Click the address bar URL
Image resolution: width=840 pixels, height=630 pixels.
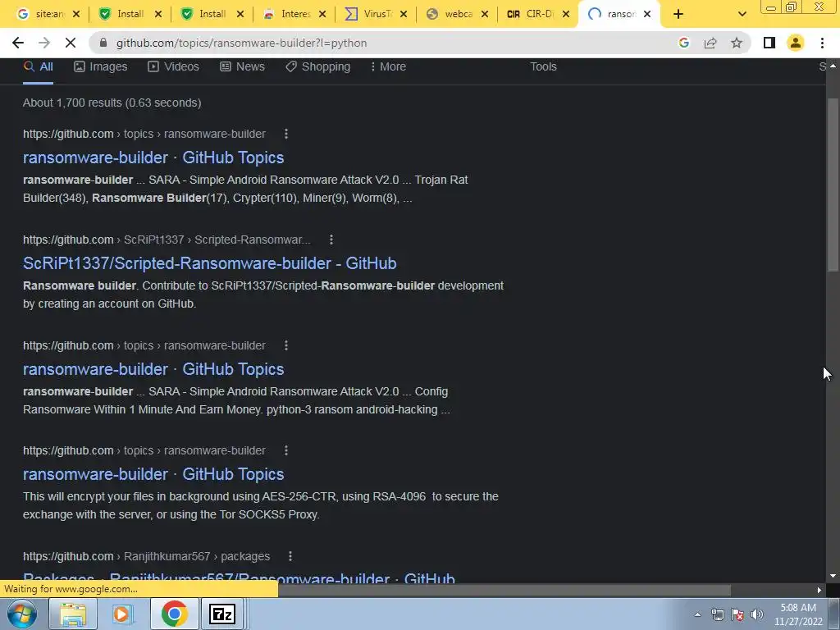click(x=242, y=43)
